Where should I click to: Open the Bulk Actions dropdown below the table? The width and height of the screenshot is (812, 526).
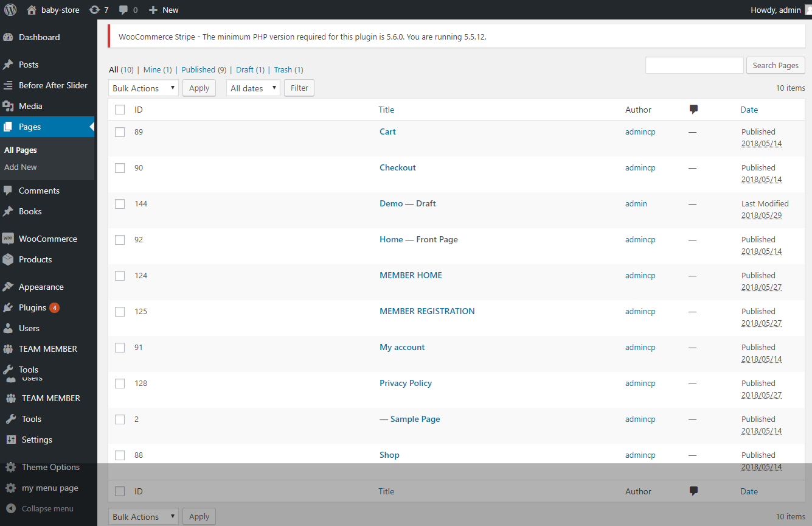point(144,517)
